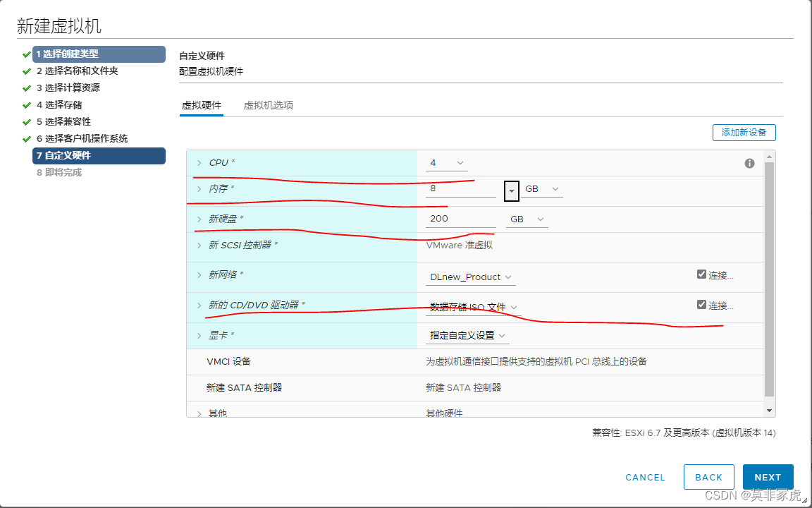Screen dimensions: 812x508
Task: Click the memory size input field
Action: tap(460, 189)
